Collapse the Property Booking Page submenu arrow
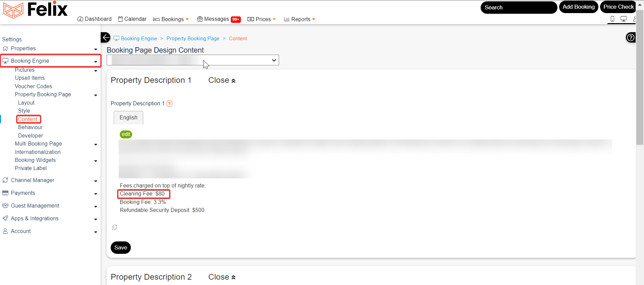 [96, 95]
